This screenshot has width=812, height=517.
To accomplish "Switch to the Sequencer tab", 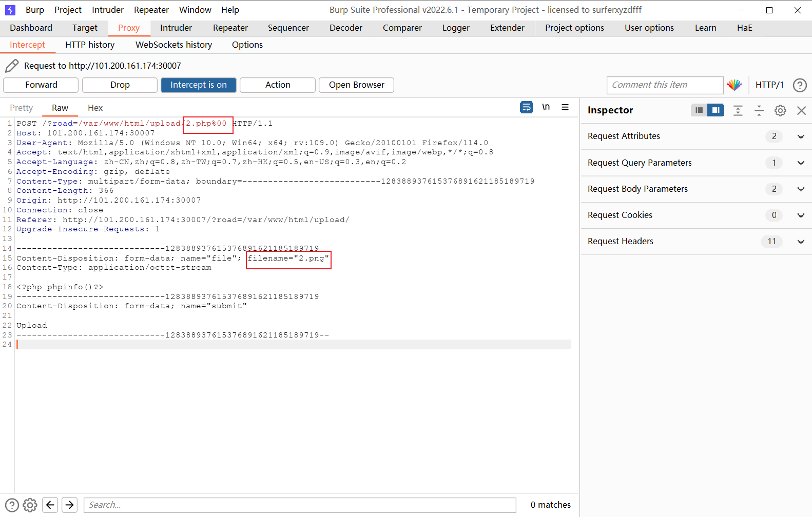I will pos(288,28).
